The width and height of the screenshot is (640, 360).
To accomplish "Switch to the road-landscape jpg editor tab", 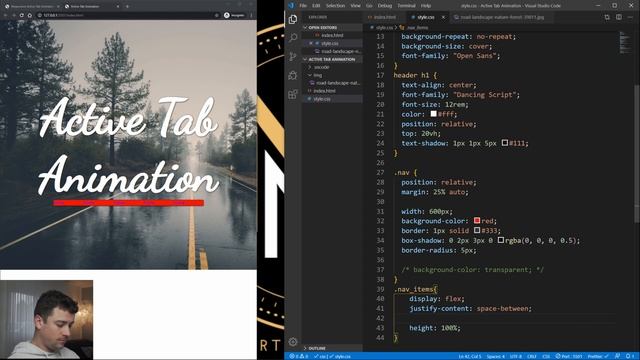I will pyautogui.click(x=502, y=17).
